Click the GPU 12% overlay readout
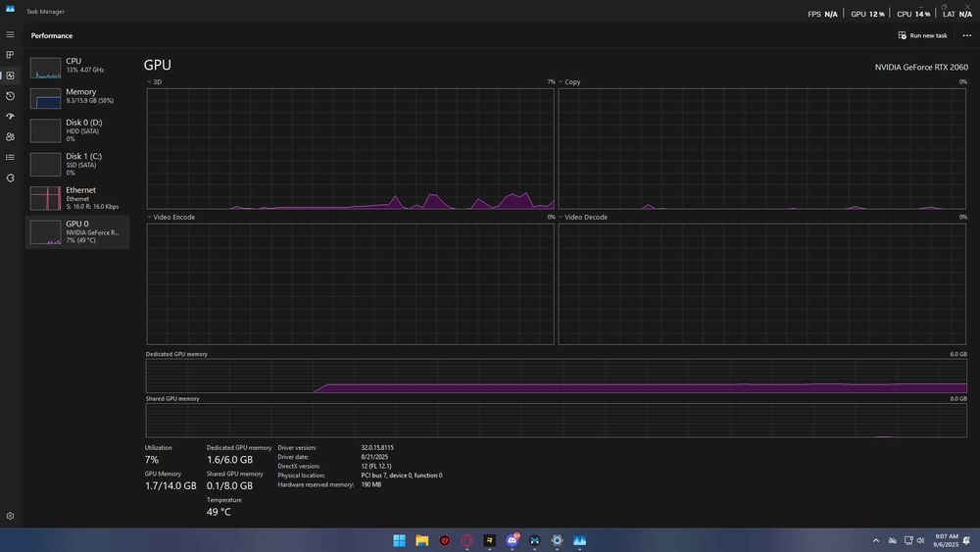Viewport: 980px width, 552px height. [867, 14]
